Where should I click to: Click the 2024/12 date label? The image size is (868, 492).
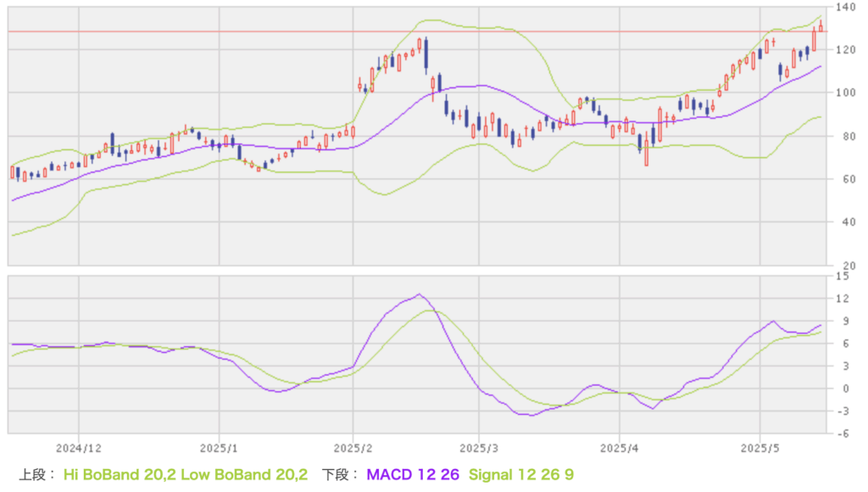pyautogui.click(x=79, y=448)
